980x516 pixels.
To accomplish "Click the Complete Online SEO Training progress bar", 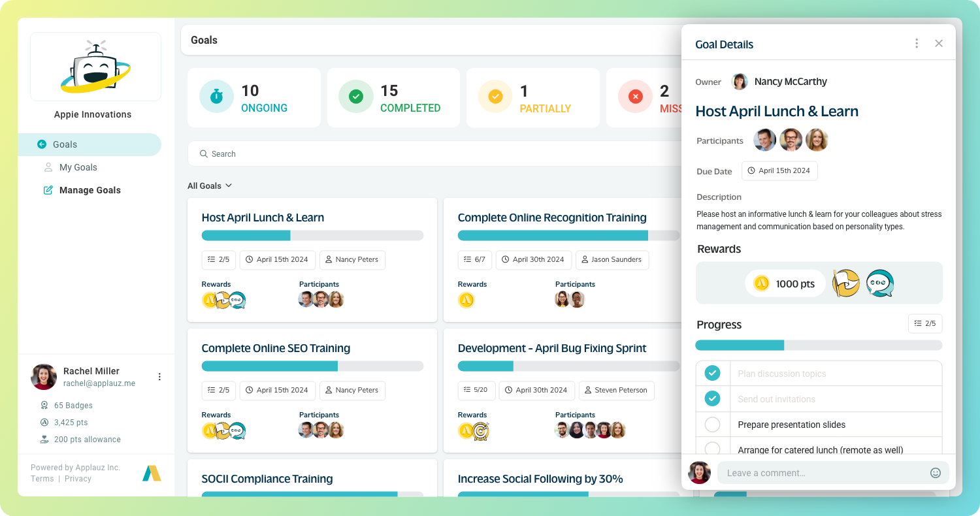I will pyautogui.click(x=312, y=366).
